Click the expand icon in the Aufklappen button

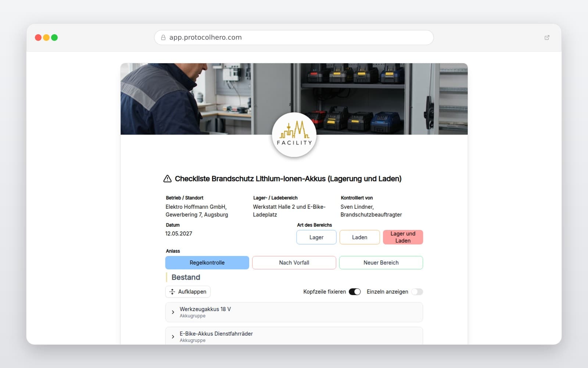(172, 292)
